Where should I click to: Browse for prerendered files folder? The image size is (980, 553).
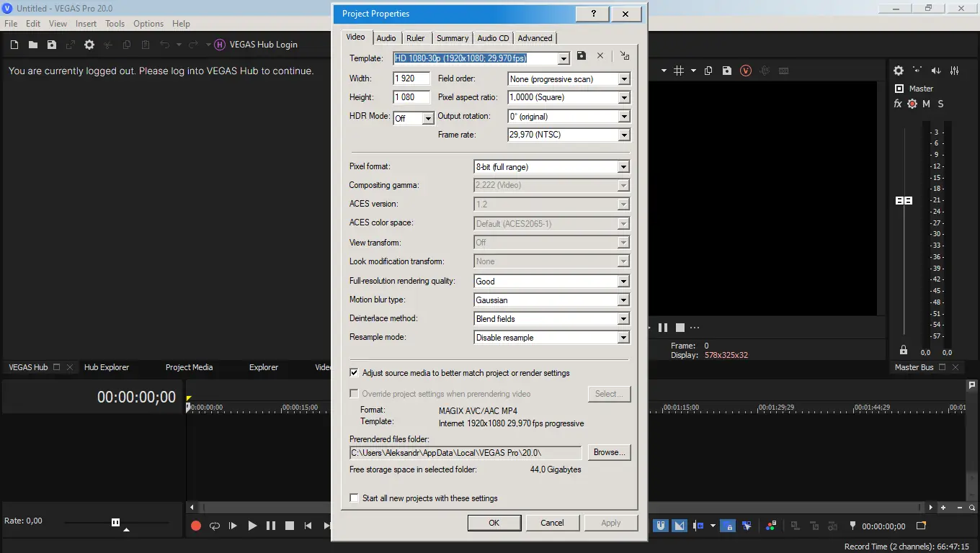610,452
